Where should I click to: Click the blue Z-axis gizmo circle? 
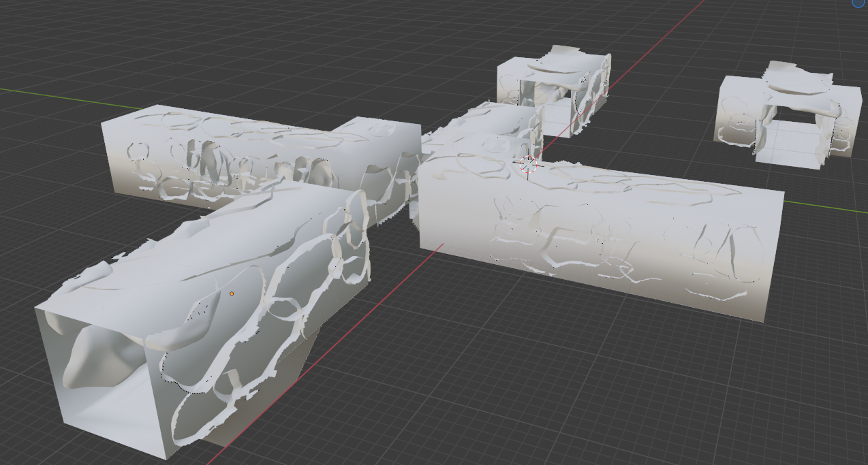858,3
